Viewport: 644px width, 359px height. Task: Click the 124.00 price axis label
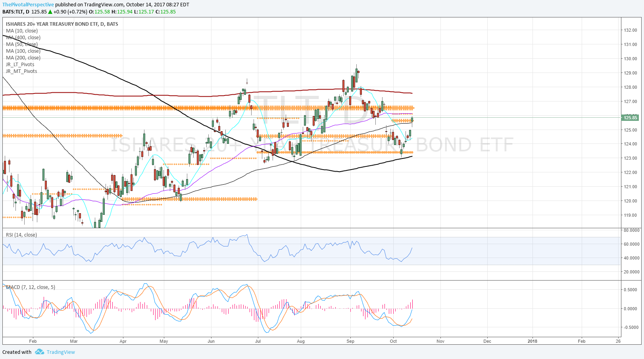tap(631, 144)
